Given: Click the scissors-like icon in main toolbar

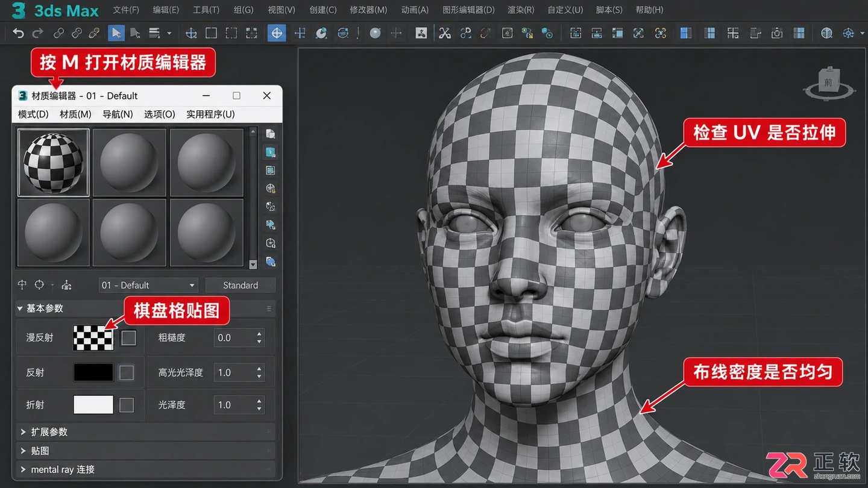Looking at the screenshot, I should coord(445,33).
